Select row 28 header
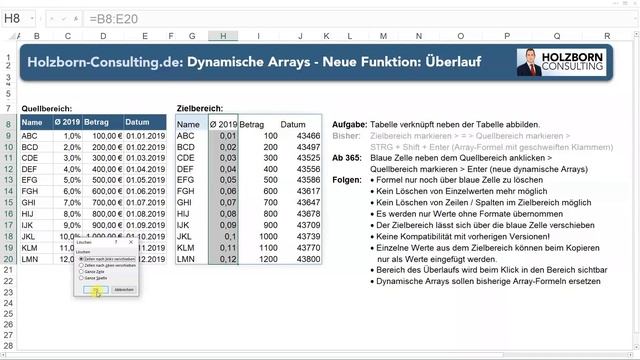 pyautogui.click(x=8, y=346)
